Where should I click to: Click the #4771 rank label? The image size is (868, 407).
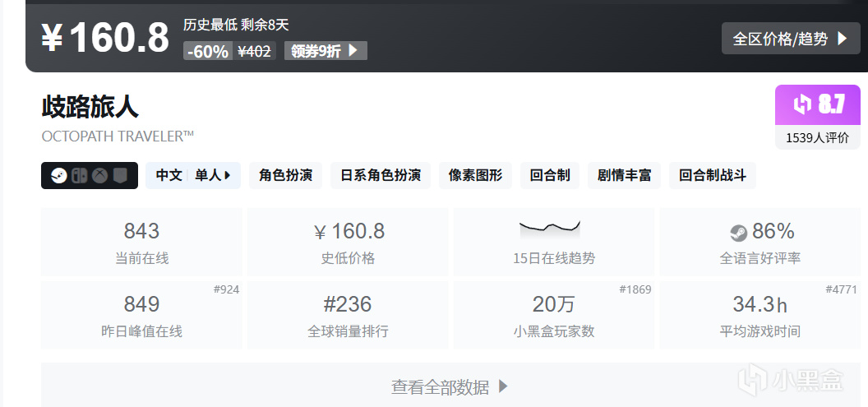click(x=842, y=289)
